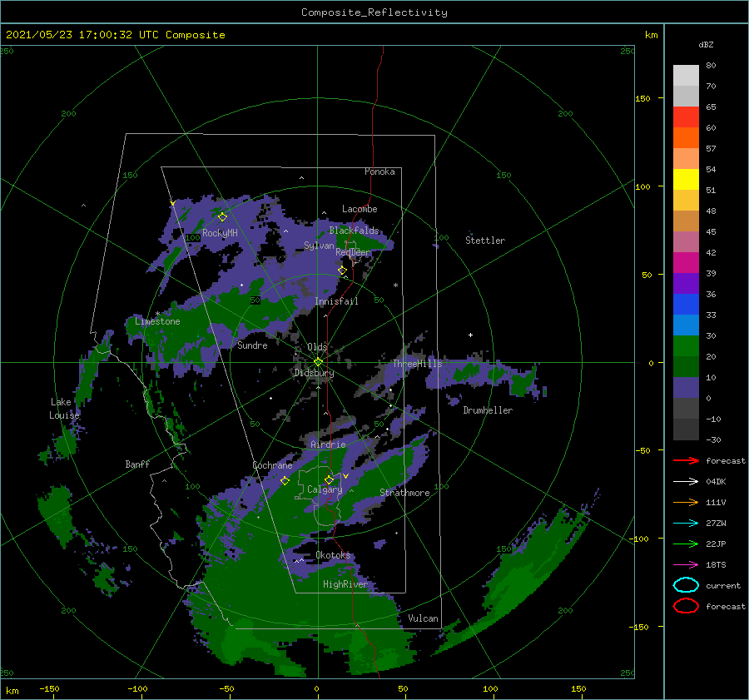This screenshot has width=749, height=700.
Task: Select the light gray 80 dBZ swatch
Action: (686, 76)
